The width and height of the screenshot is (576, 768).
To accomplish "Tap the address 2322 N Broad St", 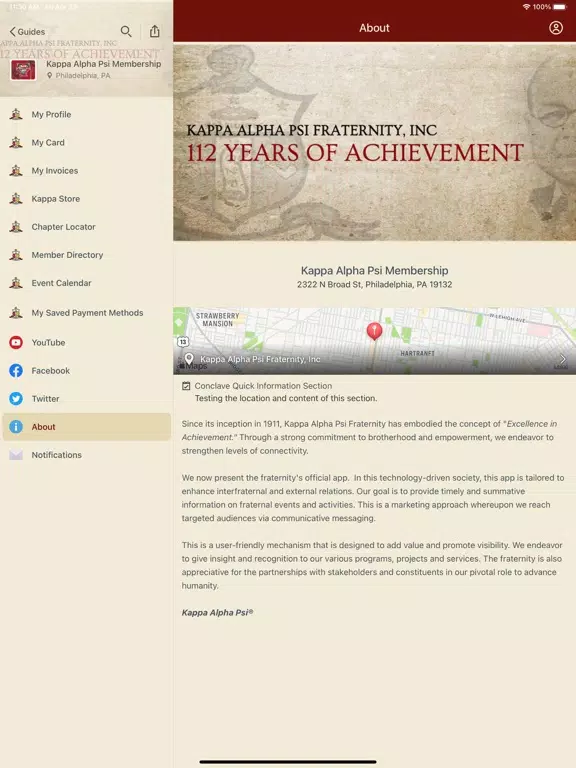I will [x=375, y=285].
